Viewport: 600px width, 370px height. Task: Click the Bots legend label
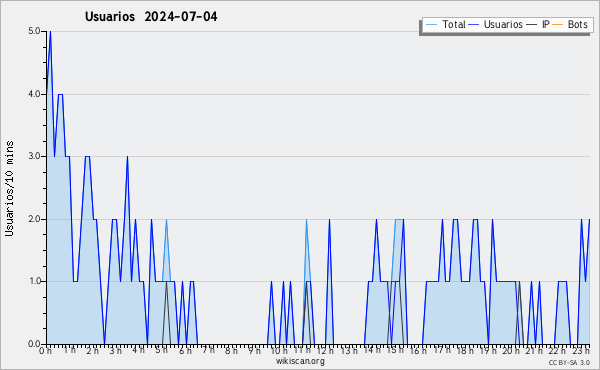[577, 24]
